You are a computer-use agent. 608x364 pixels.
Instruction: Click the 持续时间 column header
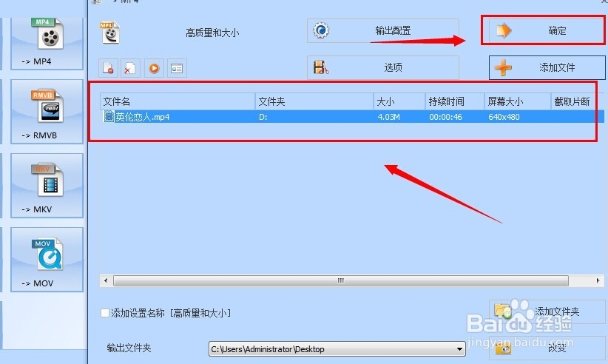click(x=455, y=101)
